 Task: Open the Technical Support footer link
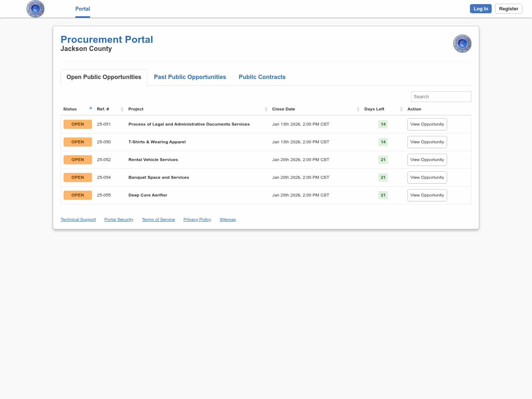[78, 219]
